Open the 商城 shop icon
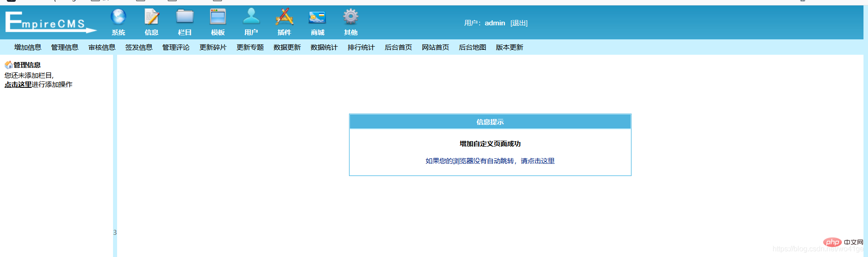The width and height of the screenshot is (868, 257). tap(317, 17)
